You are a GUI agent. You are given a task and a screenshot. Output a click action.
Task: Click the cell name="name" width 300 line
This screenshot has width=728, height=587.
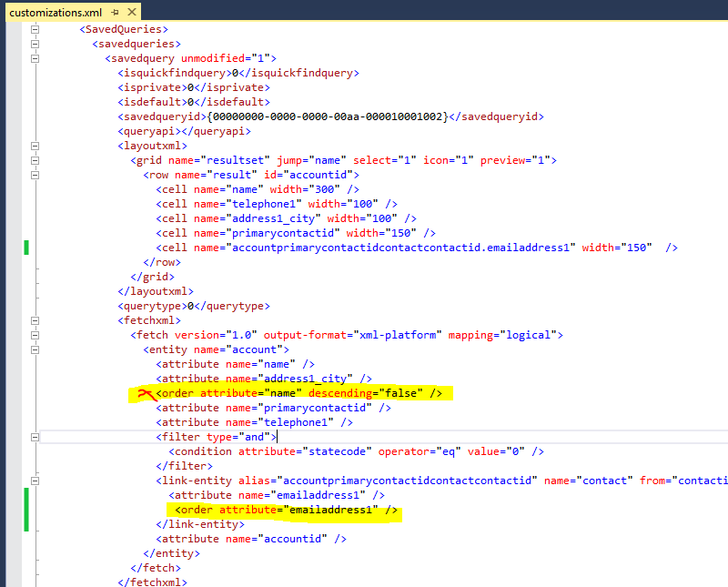(x=258, y=189)
